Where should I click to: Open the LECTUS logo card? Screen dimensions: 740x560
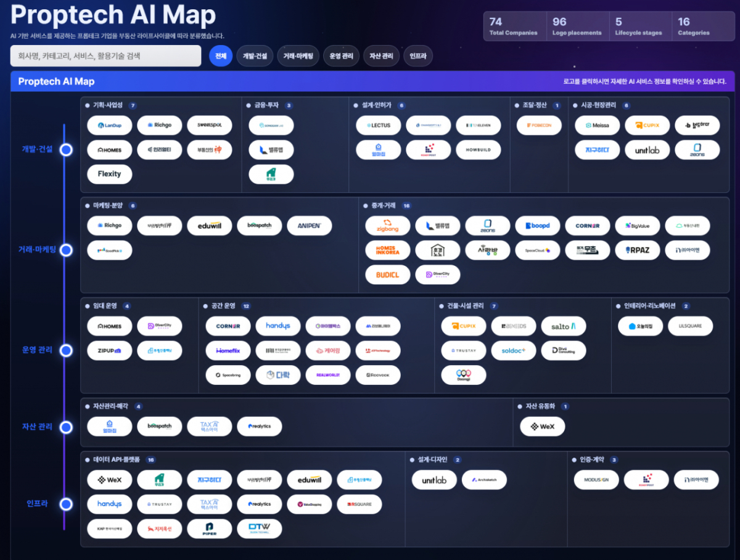[x=379, y=125]
